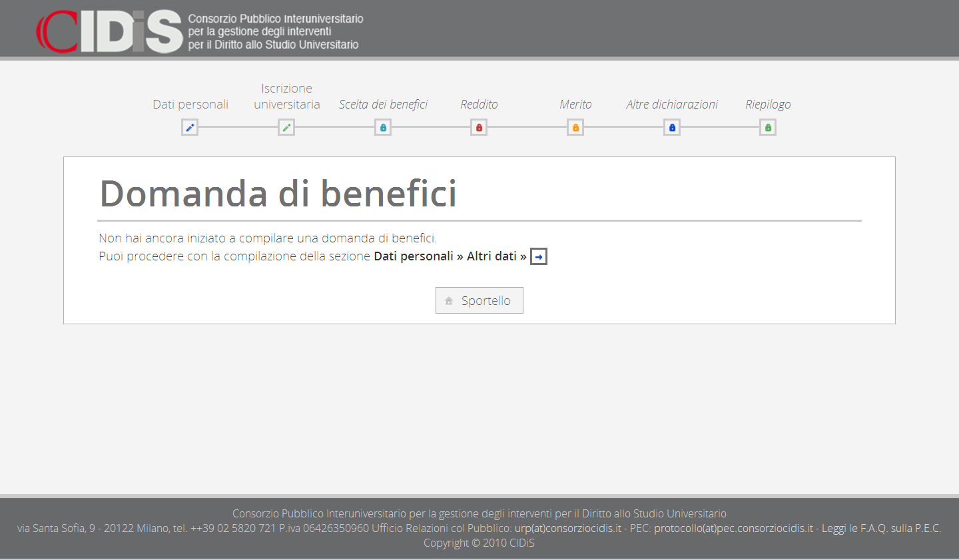The image size is (959, 560).
Task: Click the protocollo(at)pec.consorziocidis.it PEC address
Action: point(733,528)
